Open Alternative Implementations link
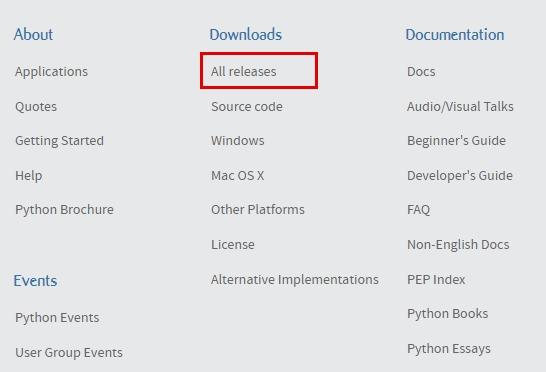The image size is (546, 372). [x=295, y=279]
